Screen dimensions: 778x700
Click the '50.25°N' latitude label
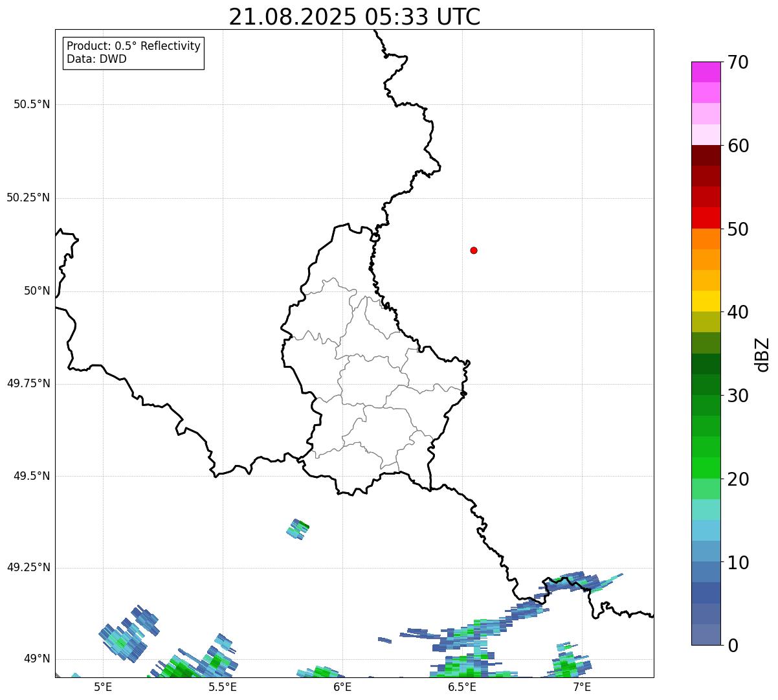[28, 198]
